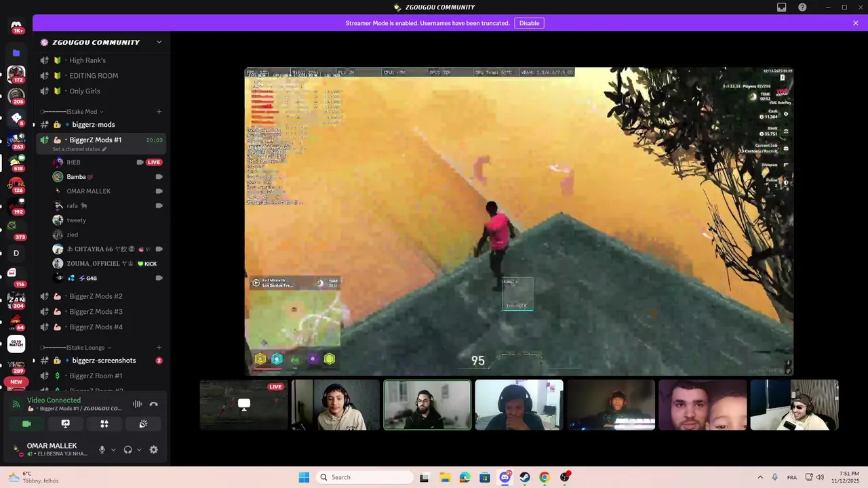Viewport: 868px width, 488px height.
Task: Mute microphone in the user panel
Action: (x=102, y=449)
